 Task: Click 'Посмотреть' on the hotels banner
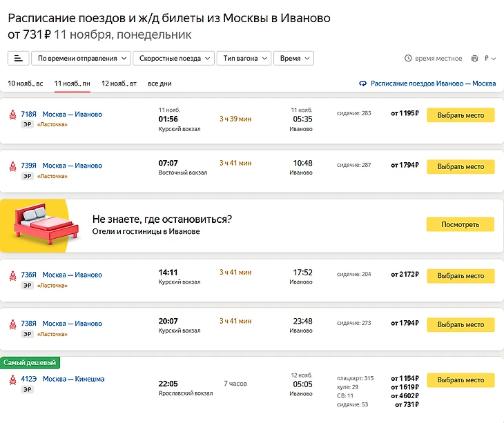coord(460,224)
